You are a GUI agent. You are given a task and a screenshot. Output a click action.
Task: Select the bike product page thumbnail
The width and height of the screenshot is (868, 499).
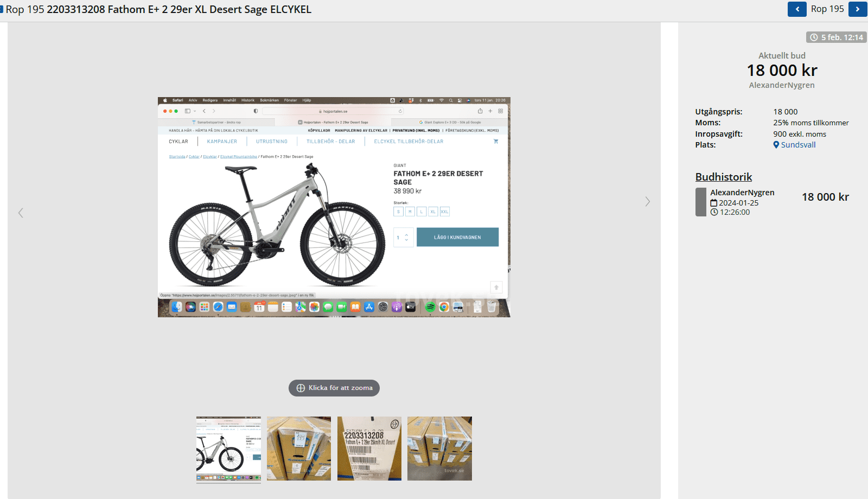tap(228, 449)
